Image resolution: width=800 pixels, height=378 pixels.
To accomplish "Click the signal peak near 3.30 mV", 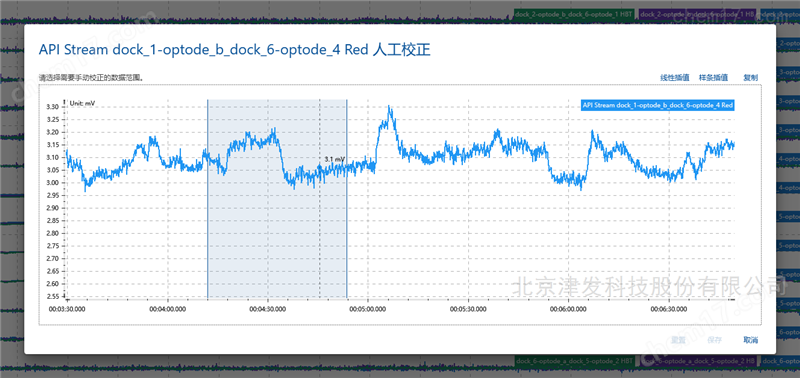I will pos(389,107).
